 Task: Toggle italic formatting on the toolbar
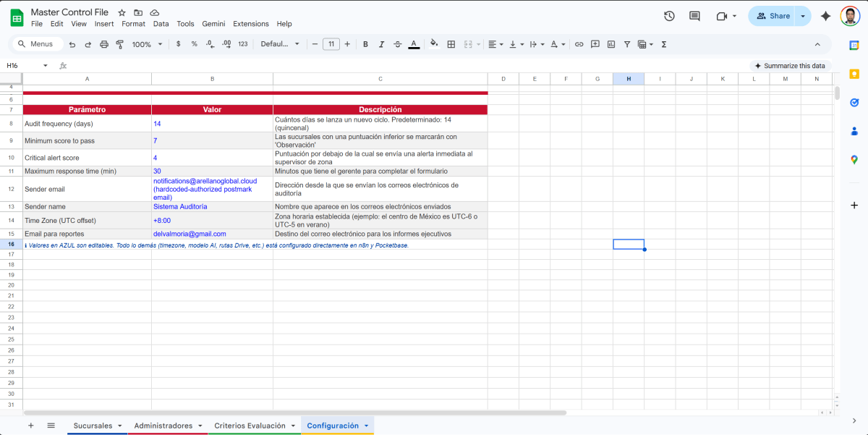click(381, 44)
